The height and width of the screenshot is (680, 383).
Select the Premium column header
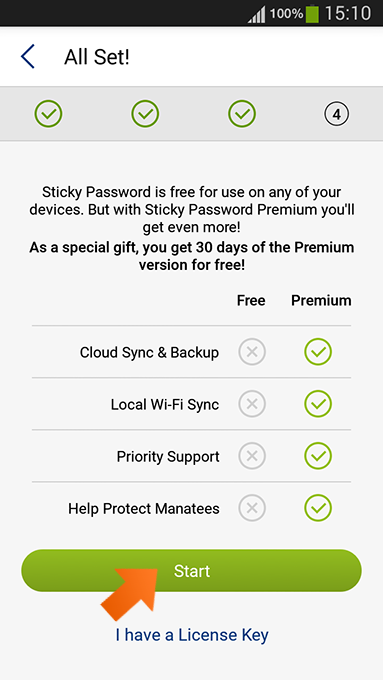click(321, 300)
